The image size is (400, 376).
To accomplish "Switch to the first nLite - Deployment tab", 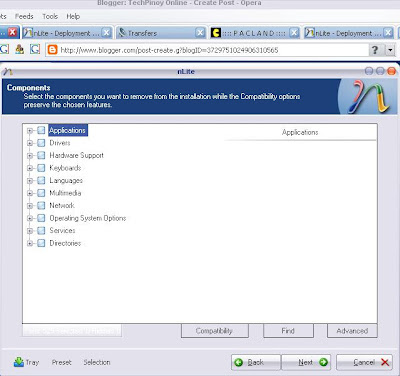I will click(x=67, y=33).
